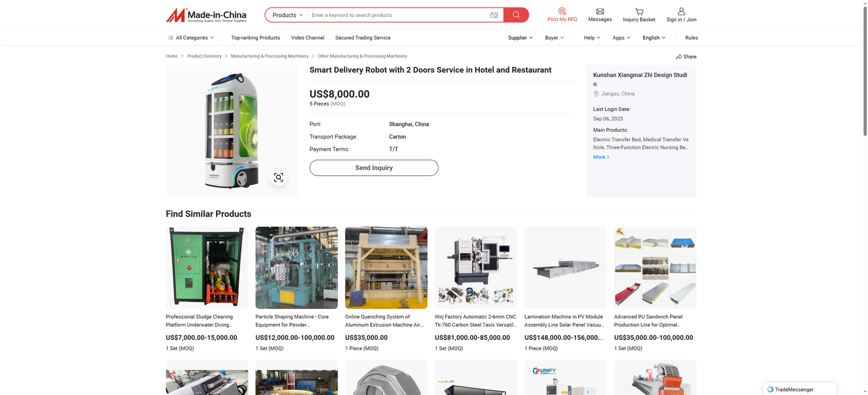
Task: Click the Made-in-China logo
Action: click(206, 15)
